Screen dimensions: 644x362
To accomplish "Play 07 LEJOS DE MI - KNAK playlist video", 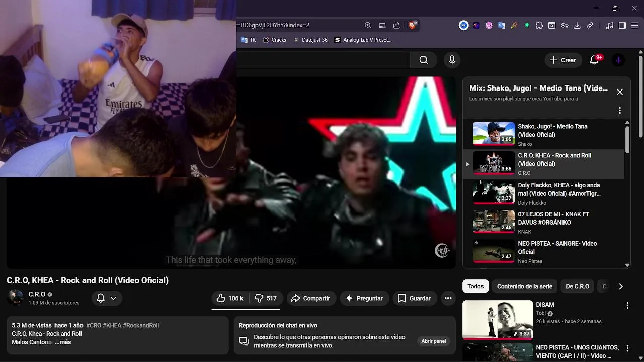I will tap(543, 222).
